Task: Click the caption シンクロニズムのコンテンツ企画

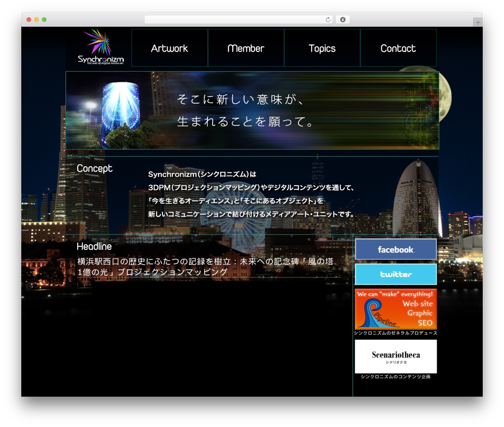Action: coord(396,377)
